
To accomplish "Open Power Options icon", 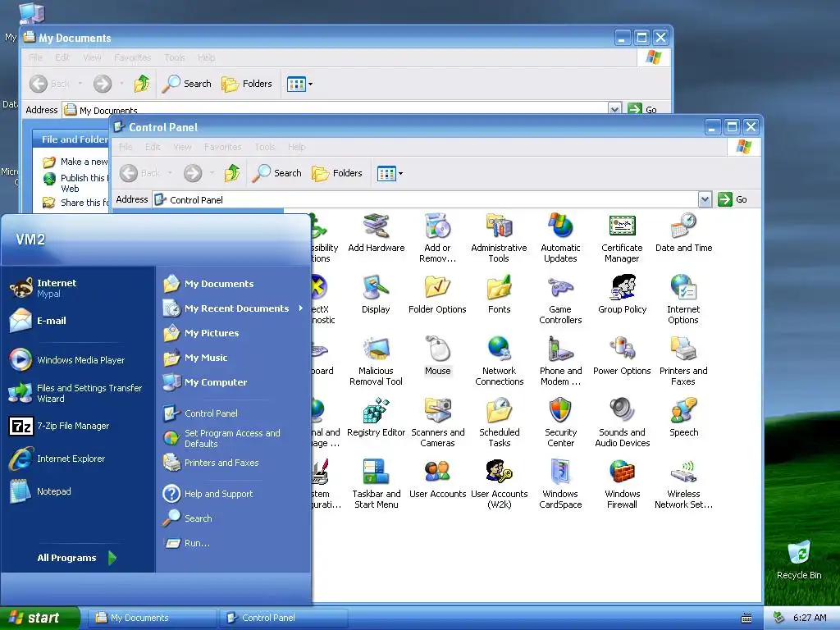I will click(622, 356).
